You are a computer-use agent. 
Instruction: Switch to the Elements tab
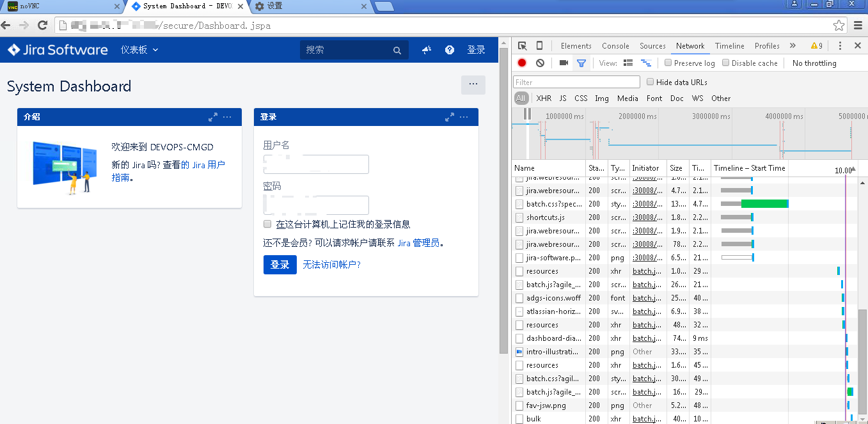pos(576,46)
